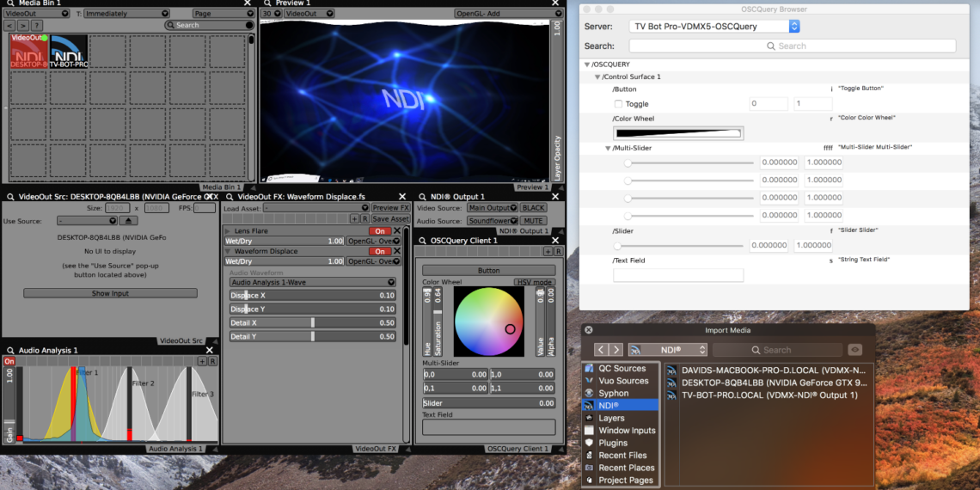This screenshot has height=490, width=980.
Task: Turn off the Waveform Displace effect
Action: tap(379, 252)
